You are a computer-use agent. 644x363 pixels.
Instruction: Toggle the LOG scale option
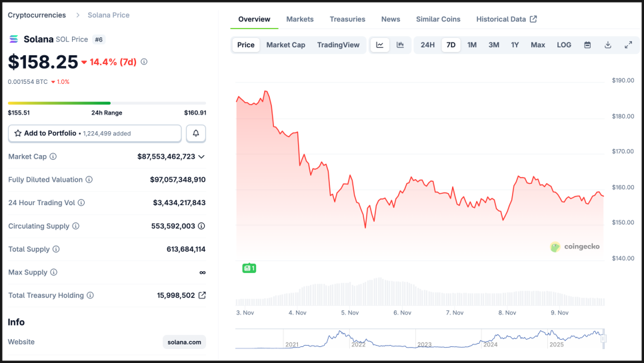tap(564, 45)
